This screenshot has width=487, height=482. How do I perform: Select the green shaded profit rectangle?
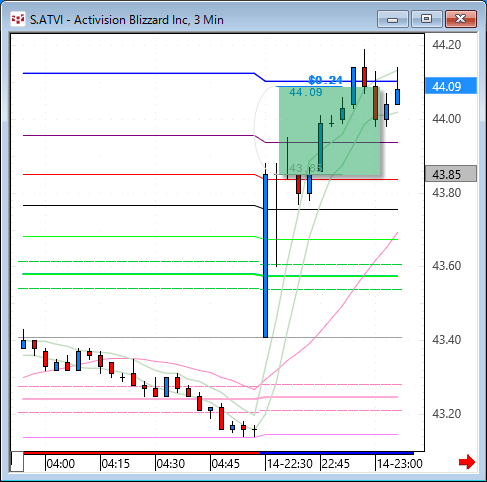329,131
